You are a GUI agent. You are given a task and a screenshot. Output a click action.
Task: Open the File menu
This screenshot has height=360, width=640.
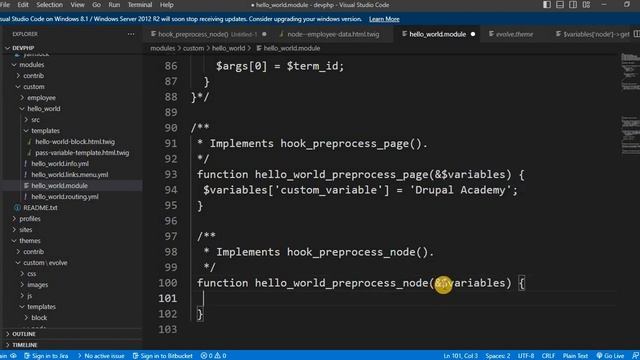tap(4, 5)
